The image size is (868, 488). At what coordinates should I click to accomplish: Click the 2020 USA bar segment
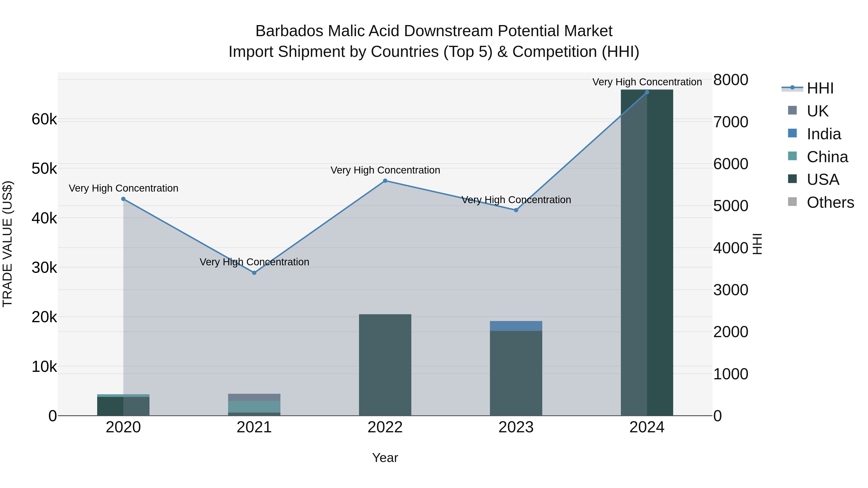[123, 406]
